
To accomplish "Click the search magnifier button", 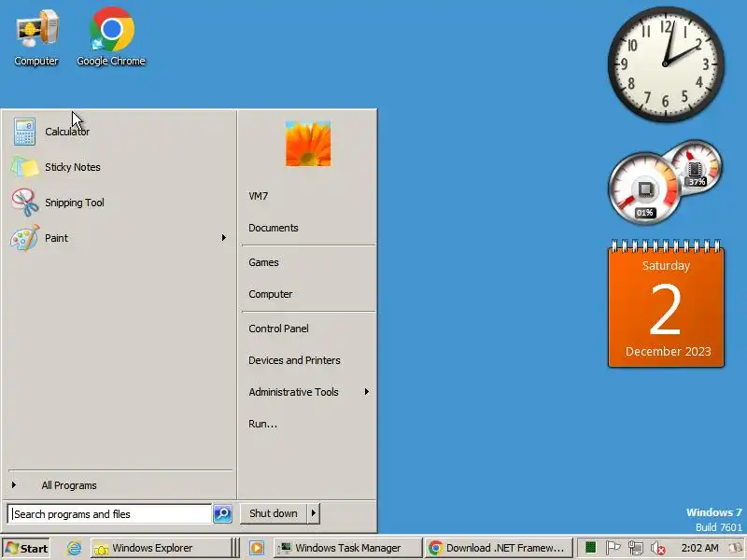I will (x=222, y=514).
